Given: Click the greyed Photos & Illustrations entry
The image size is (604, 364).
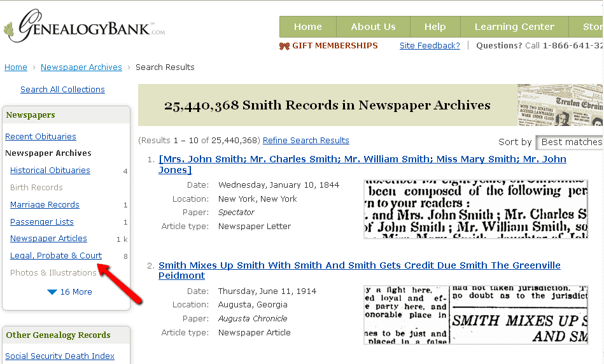Looking at the screenshot, I should [x=53, y=273].
